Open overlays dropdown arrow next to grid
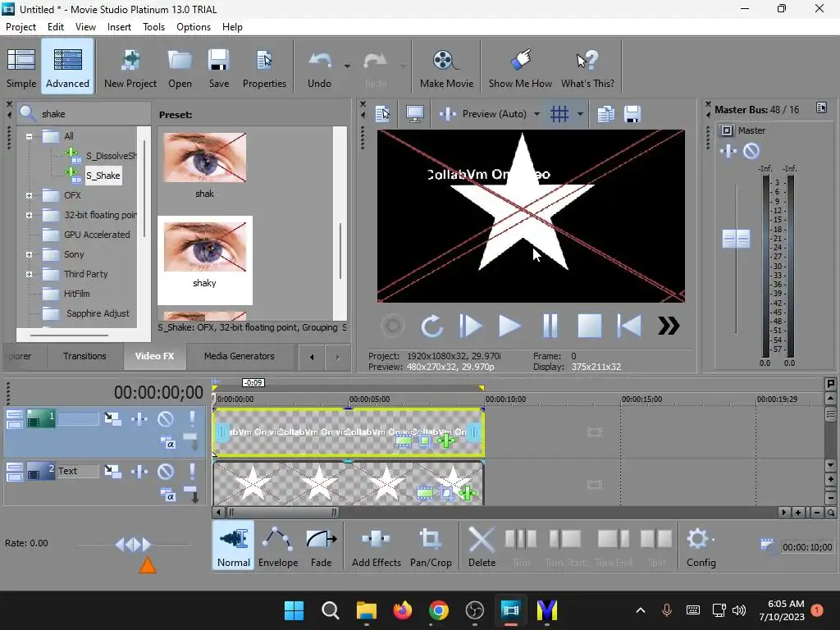This screenshot has width=840, height=630. pyautogui.click(x=580, y=114)
